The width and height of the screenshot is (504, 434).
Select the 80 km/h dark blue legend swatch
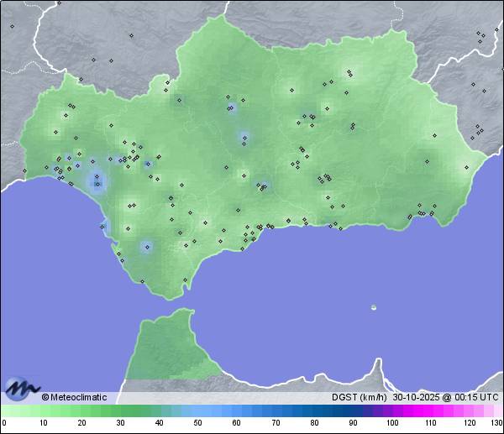[x=314, y=410]
